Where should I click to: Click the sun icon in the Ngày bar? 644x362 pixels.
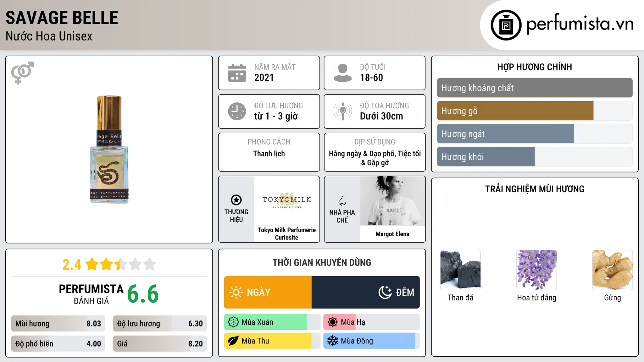click(236, 292)
